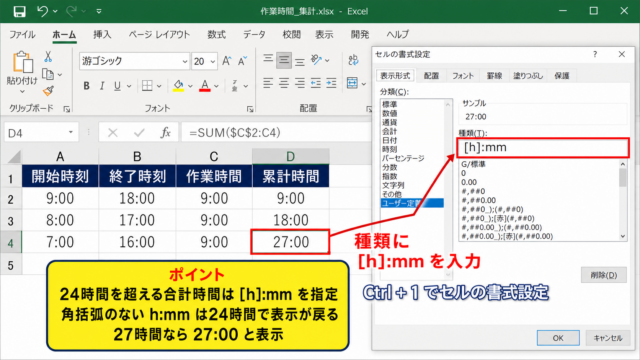Switch to the 保護 tab in dialog
This screenshot has width=640, height=360.
tap(562, 76)
